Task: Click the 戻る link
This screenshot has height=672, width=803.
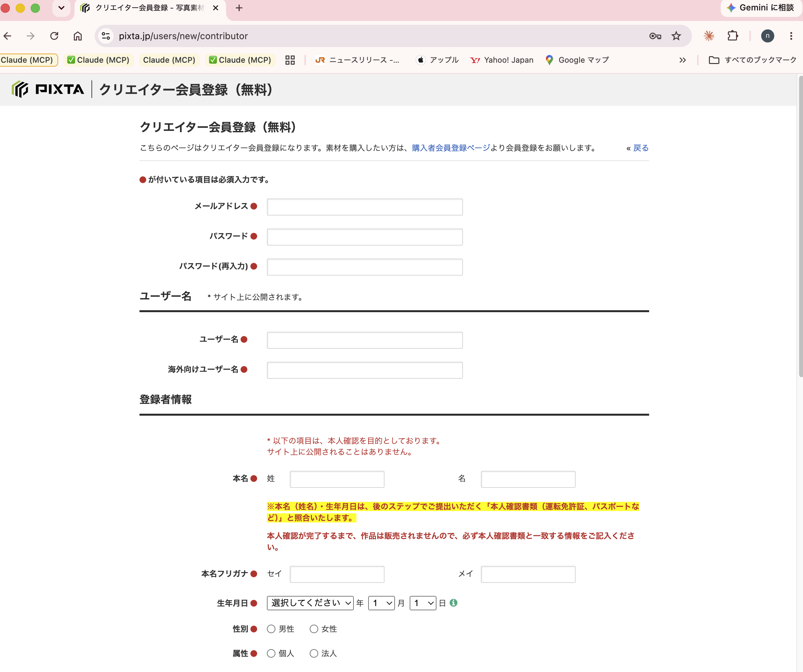Action: pyautogui.click(x=641, y=148)
